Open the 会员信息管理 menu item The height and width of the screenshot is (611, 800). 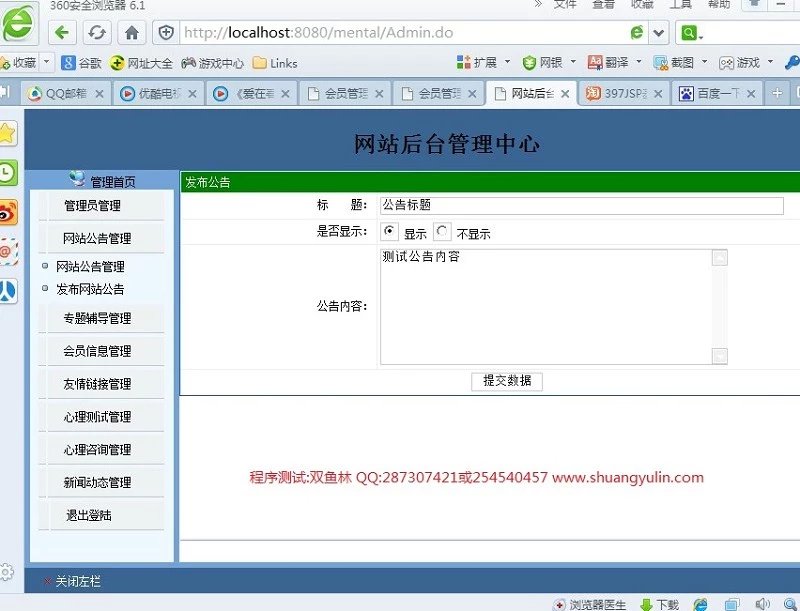pyautogui.click(x=97, y=351)
